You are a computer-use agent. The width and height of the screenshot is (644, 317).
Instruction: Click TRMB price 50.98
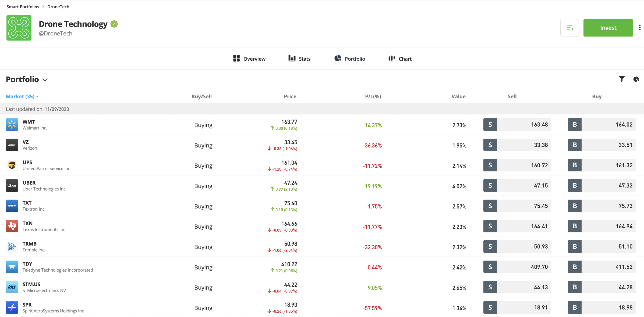pyautogui.click(x=291, y=244)
